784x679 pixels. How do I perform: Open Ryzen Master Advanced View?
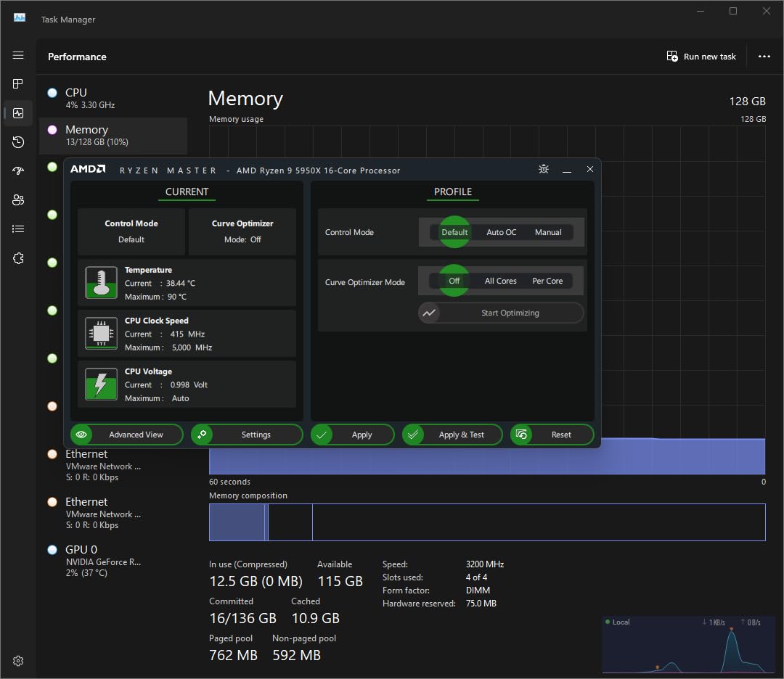(127, 435)
